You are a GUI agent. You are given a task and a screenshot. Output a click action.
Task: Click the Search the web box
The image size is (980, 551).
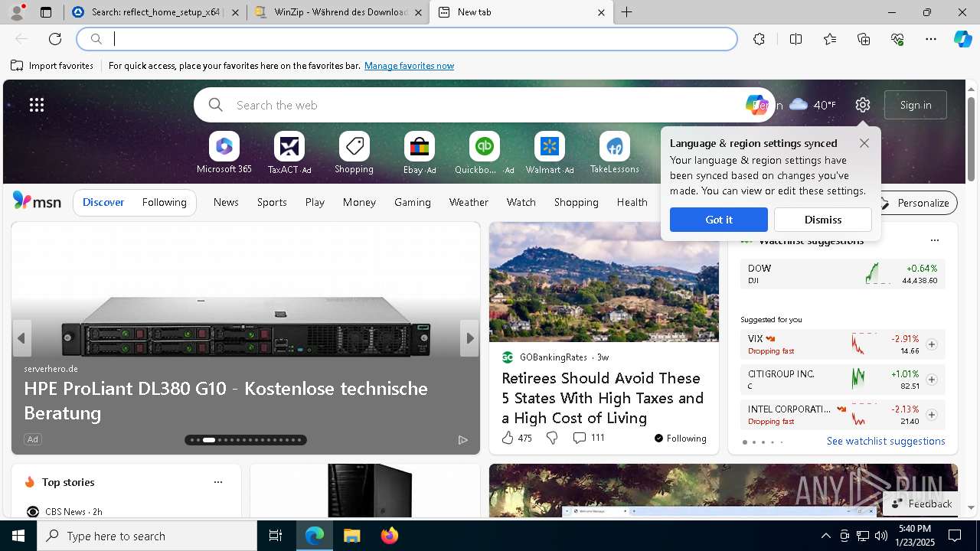[485, 105]
